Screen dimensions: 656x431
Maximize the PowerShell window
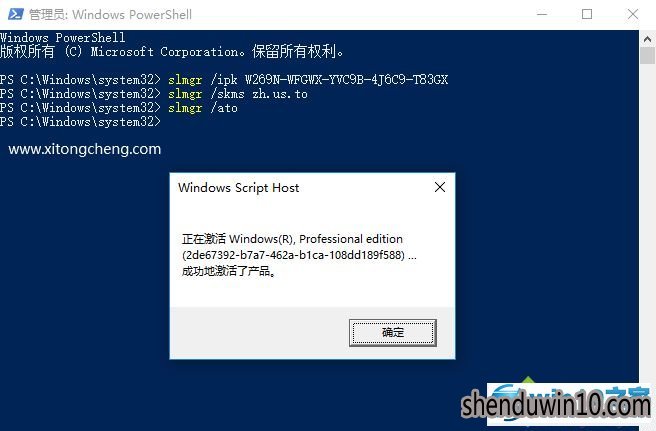coord(587,14)
